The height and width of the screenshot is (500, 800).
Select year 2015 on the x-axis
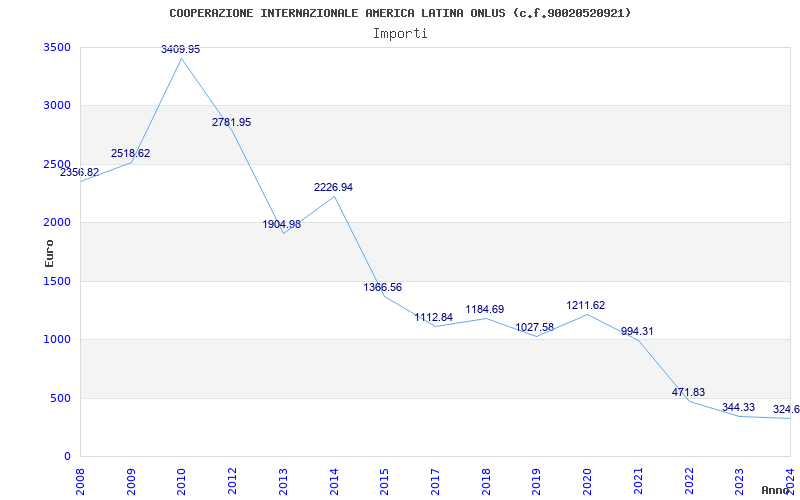pyautogui.click(x=384, y=481)
